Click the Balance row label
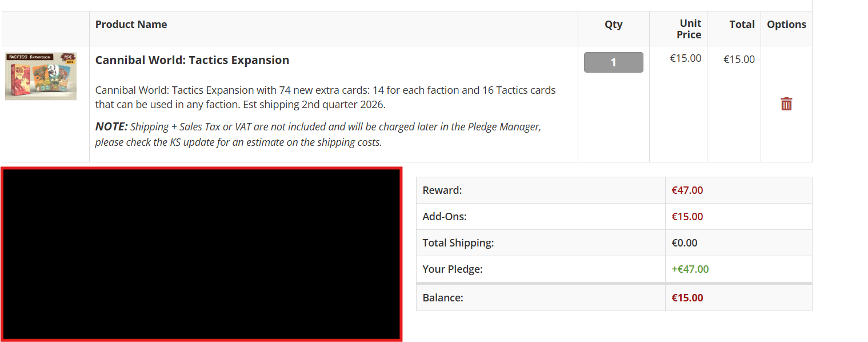This screenshot has width=868, height=342. coord(443,298)
